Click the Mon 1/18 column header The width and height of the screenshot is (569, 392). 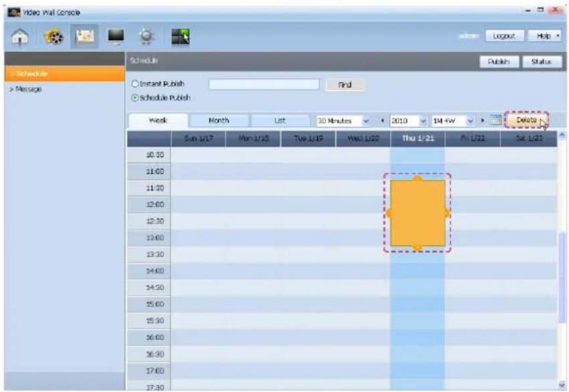[x=253, y=139]
